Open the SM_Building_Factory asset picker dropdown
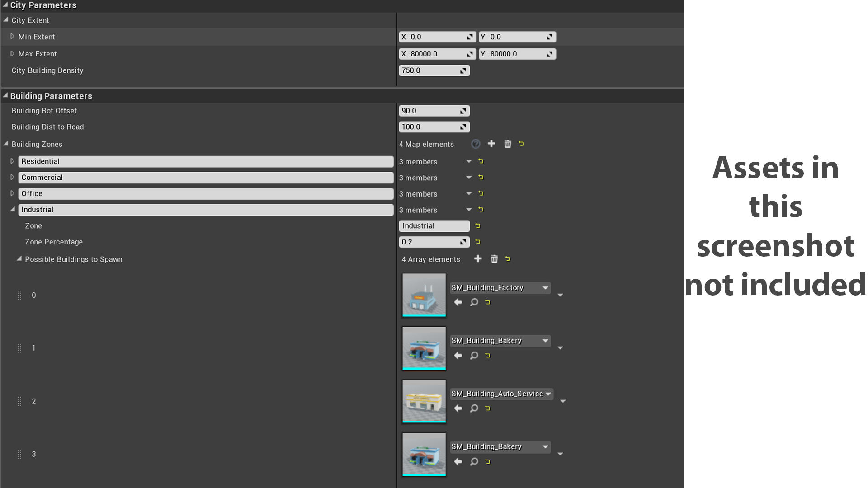This screenshot has width=868, height=488. [544, 288]
